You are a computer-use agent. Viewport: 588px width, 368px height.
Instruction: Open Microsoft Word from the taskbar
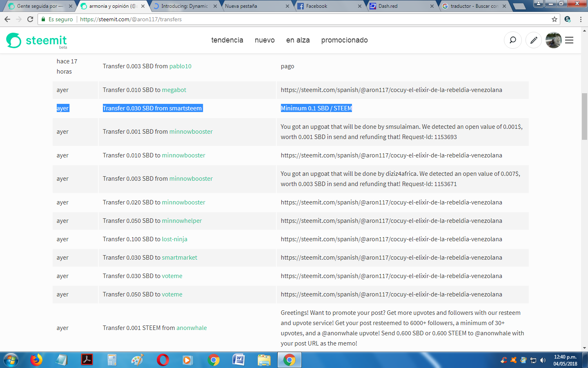point(238,360)
